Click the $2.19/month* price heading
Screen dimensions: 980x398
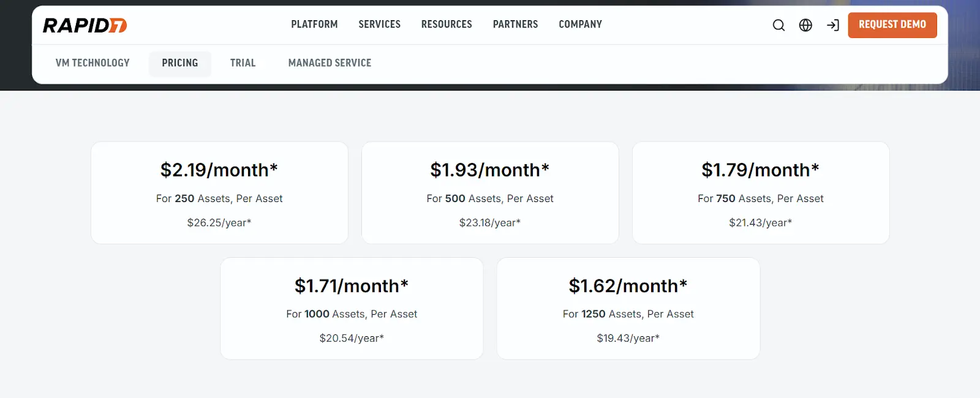[x=219, y=170]
